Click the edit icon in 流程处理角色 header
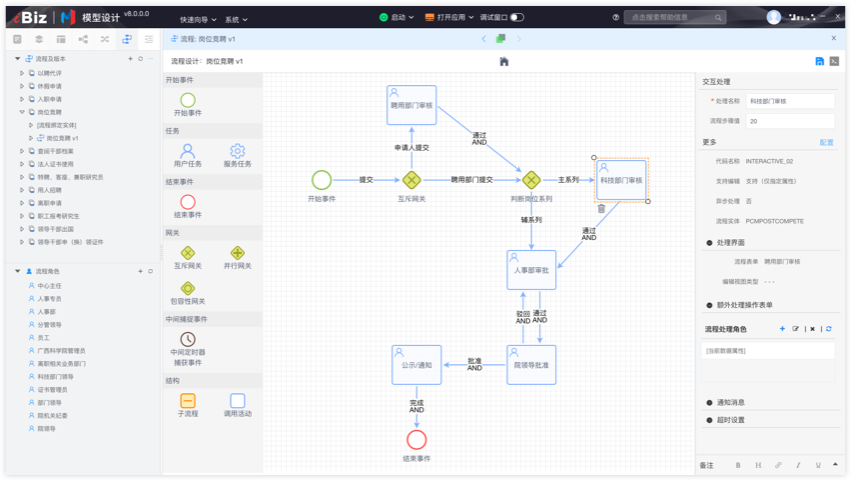Viewport: 851px width, 481px height. [x=796, y=329]
